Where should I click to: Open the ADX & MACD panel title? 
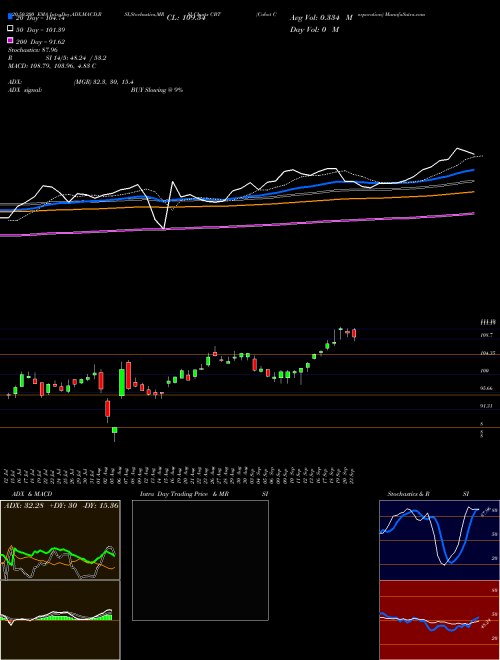[x=30, y=494]
